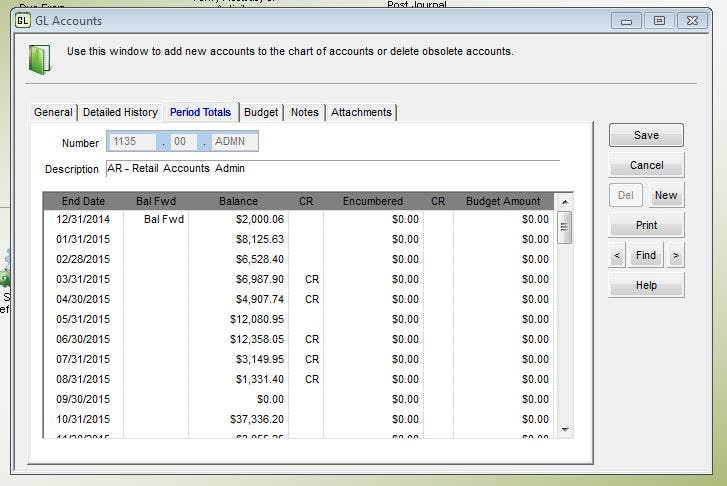Image resolution: width=727 pixels, height=486 pixels.
Task: Select the 07/31/2015 date cell
Action: (83, 359)
